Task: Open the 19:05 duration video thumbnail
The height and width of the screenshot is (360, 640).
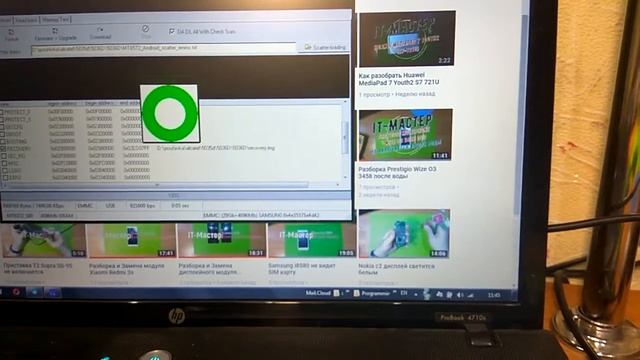Action: (x=311, y=240)
